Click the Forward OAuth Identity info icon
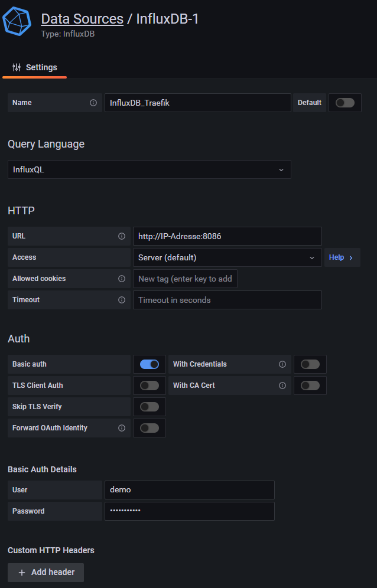The width and height of the screenshot is (377, 588). [x=122, y=428]
